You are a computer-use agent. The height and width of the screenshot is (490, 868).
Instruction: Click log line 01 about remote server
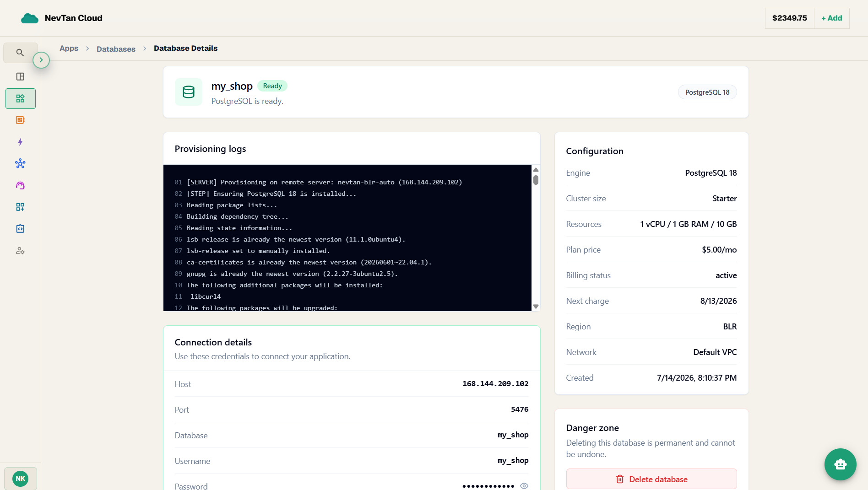tap(324, 182)
